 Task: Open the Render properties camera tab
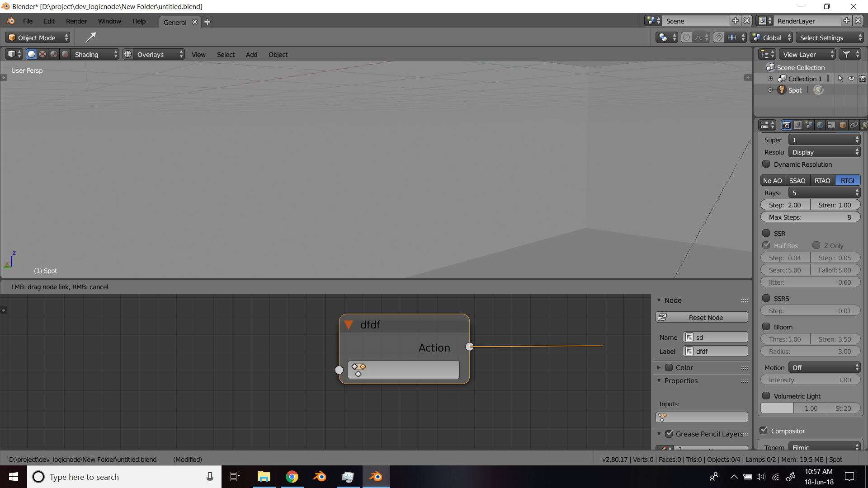click(x=786, y=125)
